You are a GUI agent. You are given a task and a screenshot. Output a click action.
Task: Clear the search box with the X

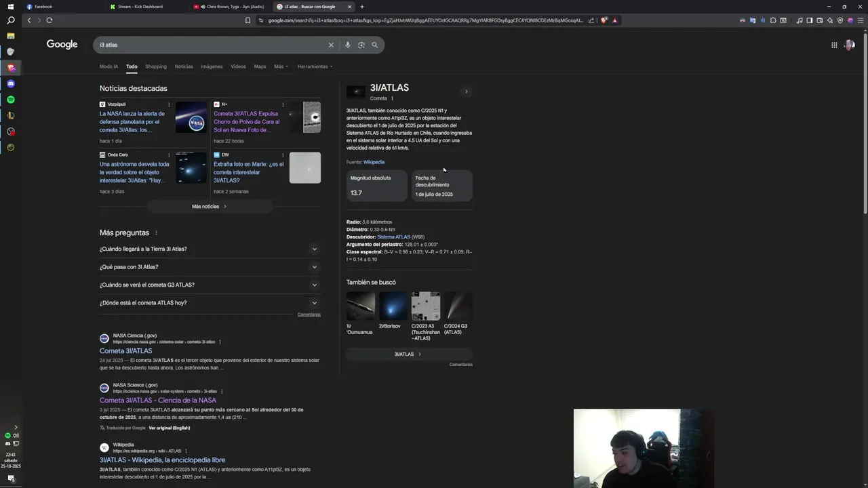pyautogui.click(x=331, y=45)
